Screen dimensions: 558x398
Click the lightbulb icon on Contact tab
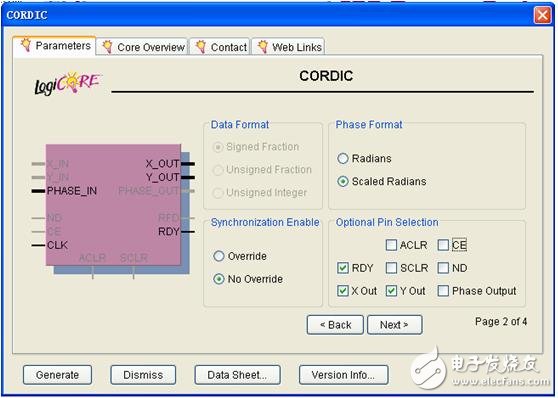coord(201,47)
